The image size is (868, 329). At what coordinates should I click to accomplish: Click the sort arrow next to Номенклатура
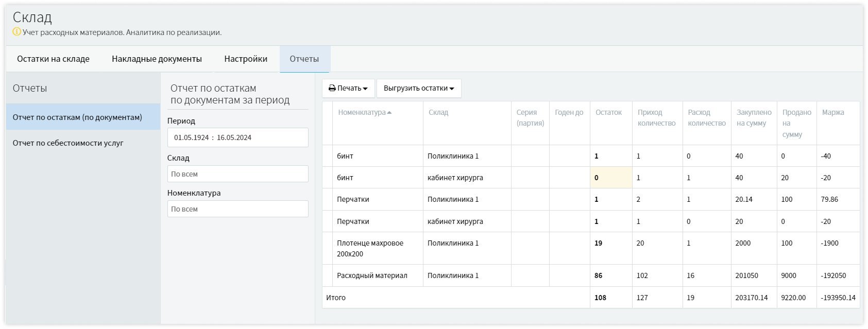click(x=389, y=113)
